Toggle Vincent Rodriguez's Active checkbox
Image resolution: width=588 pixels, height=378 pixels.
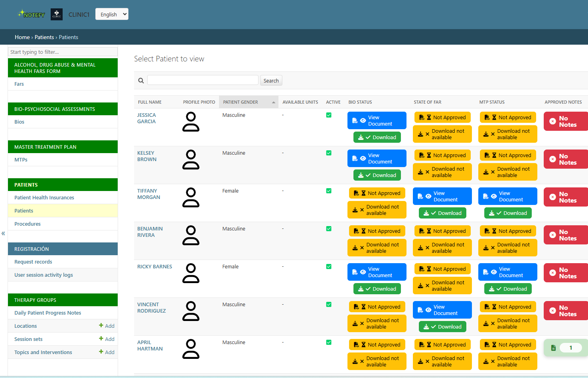coord(329,305)
